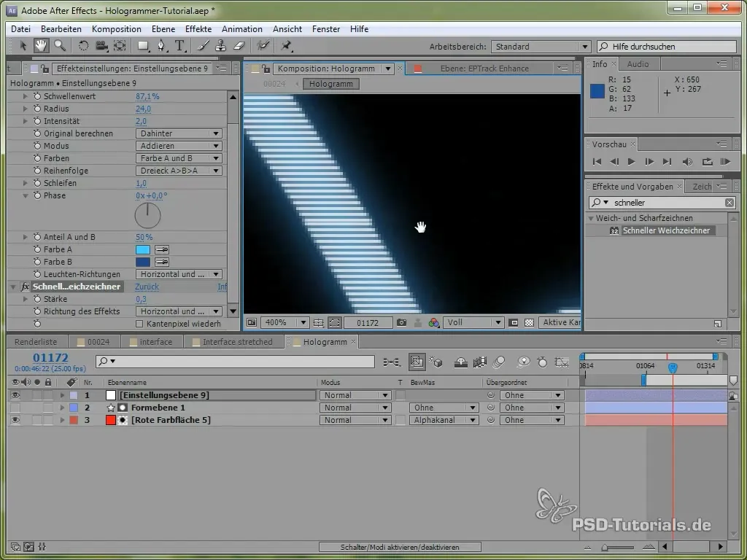Hide Rote Farbfläche 5 layer eye

15,420
